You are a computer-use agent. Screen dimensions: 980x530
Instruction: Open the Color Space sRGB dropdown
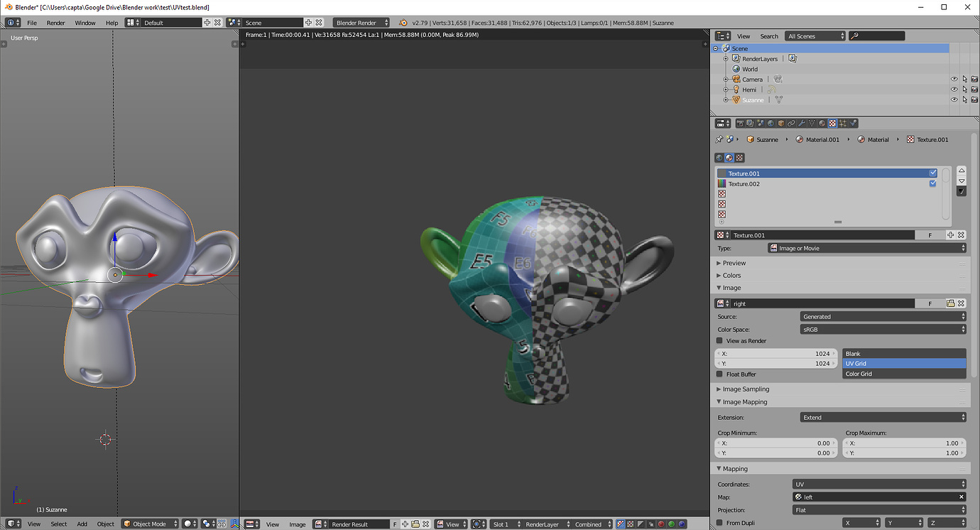pos(883,330)
